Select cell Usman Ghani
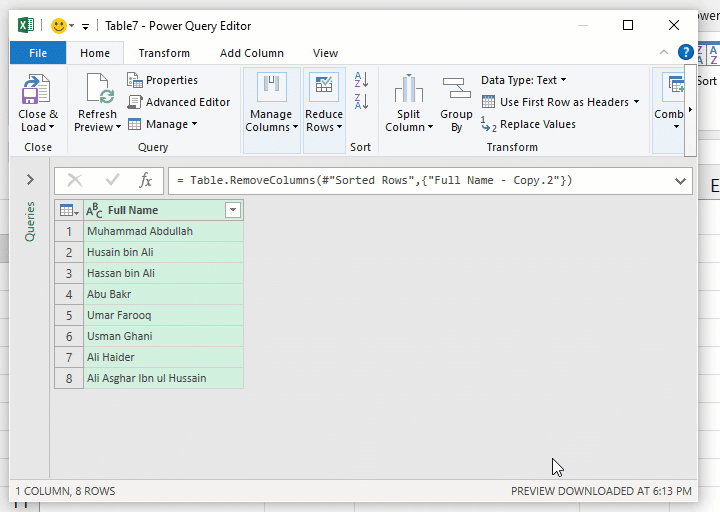The height and width of the screenshot is (512, 720). point(163,336)
